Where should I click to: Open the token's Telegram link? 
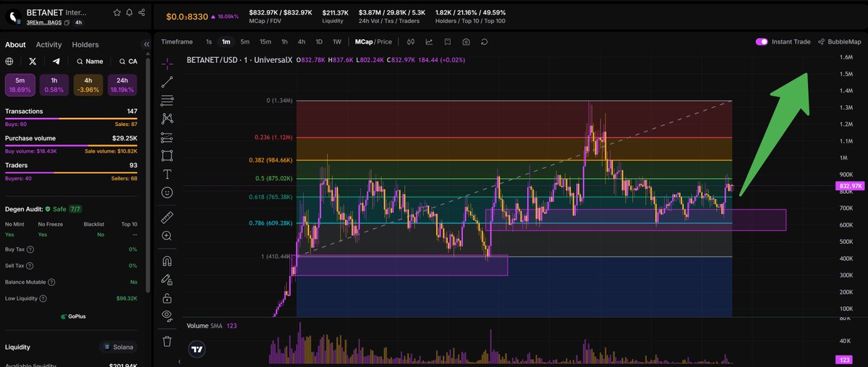pos(56,62)
